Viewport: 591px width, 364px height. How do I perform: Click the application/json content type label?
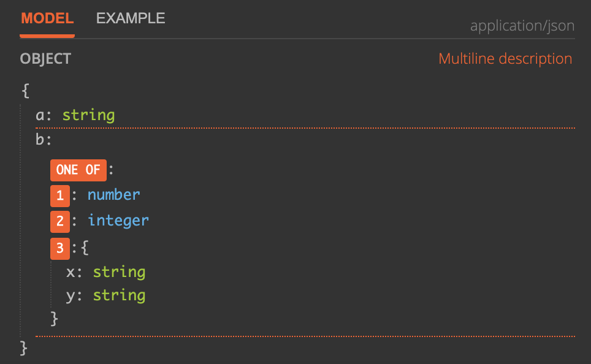(x=522, y=26)
